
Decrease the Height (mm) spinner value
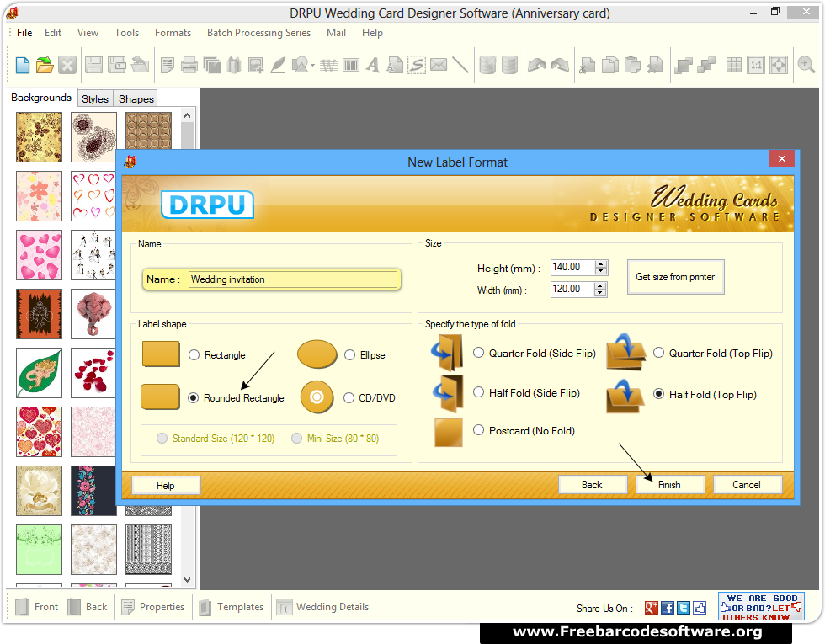tap(600, 271)
